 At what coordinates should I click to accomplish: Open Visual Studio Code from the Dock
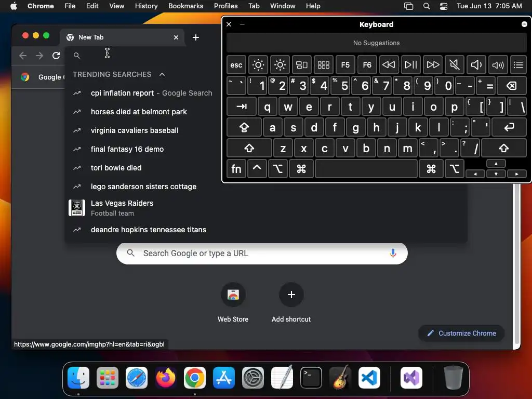[x=369, y=378]
